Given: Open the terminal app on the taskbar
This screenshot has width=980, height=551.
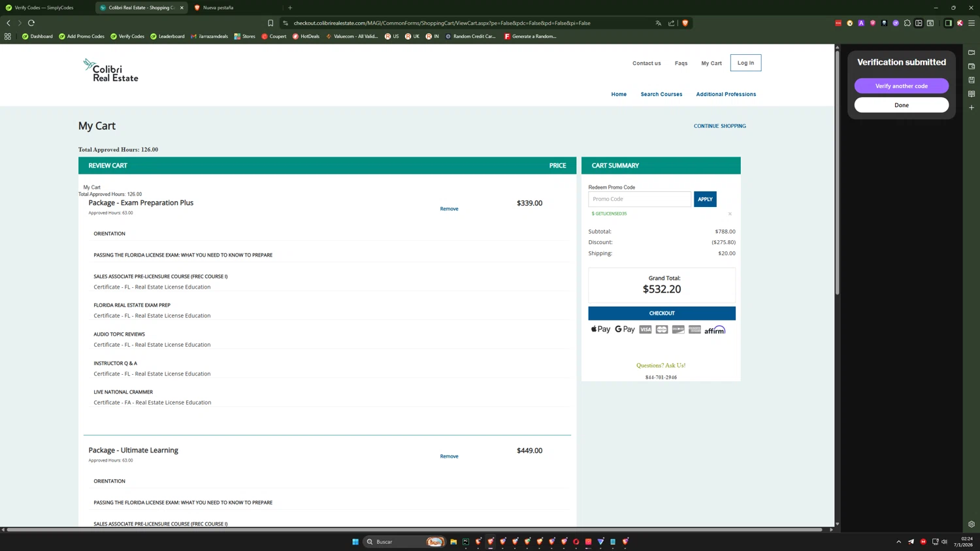Looking at the screenshot, I should (466, 541).
